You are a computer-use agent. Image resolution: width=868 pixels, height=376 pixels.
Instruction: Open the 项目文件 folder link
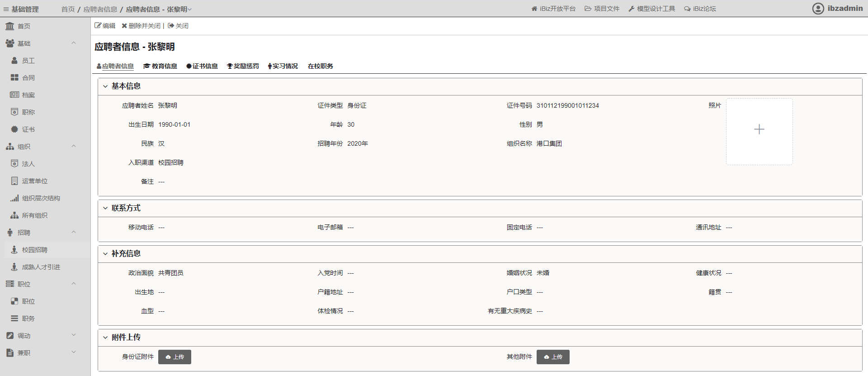tap(602, 9)
